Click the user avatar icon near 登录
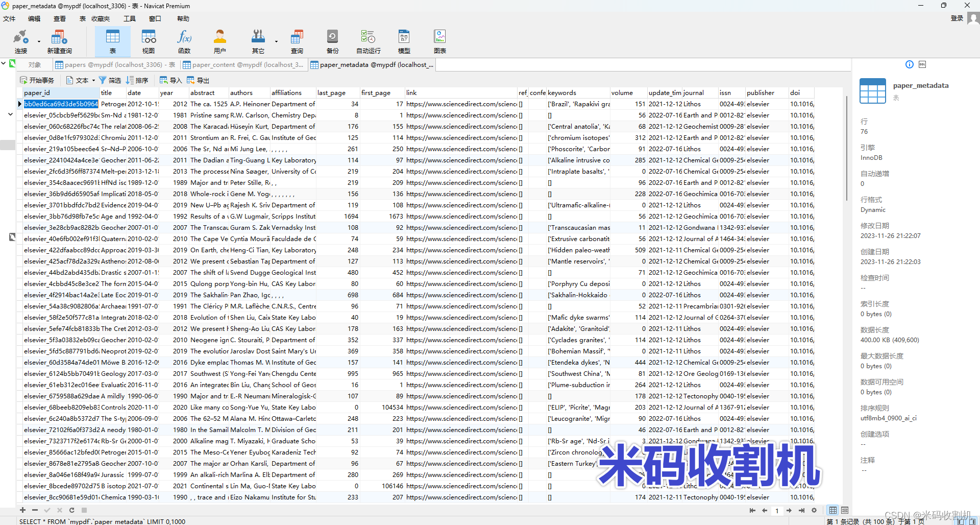Viewport: 980px width, 525px height. click(973, 18)
